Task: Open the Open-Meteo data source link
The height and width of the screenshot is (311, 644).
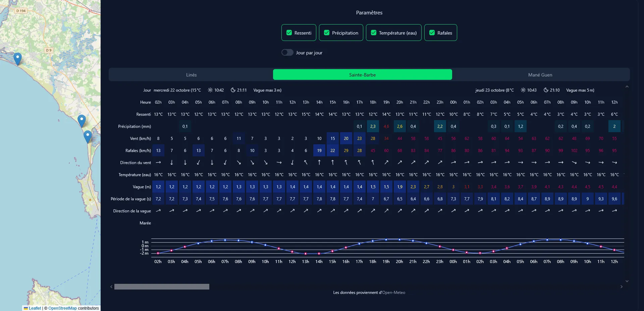Action: (x=393, y=293)
